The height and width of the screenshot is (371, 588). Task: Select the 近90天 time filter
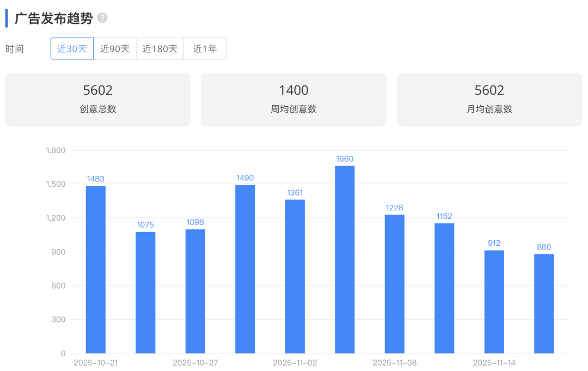coord(115,48)
